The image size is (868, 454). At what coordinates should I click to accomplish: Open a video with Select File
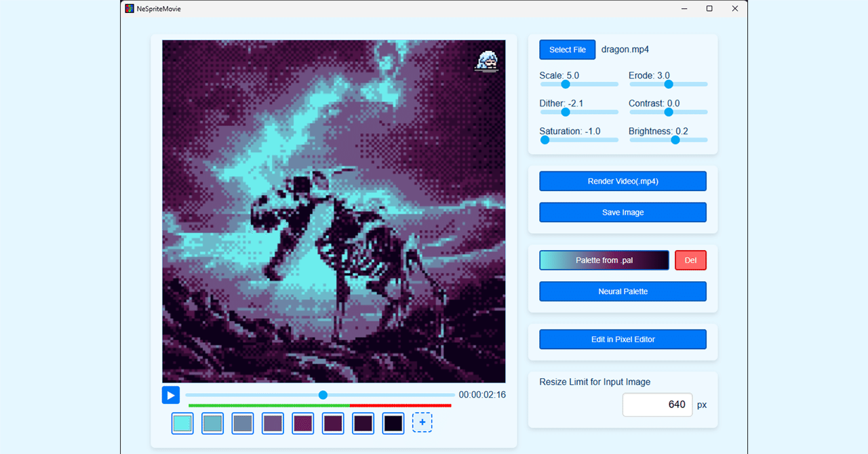point(567,49)
